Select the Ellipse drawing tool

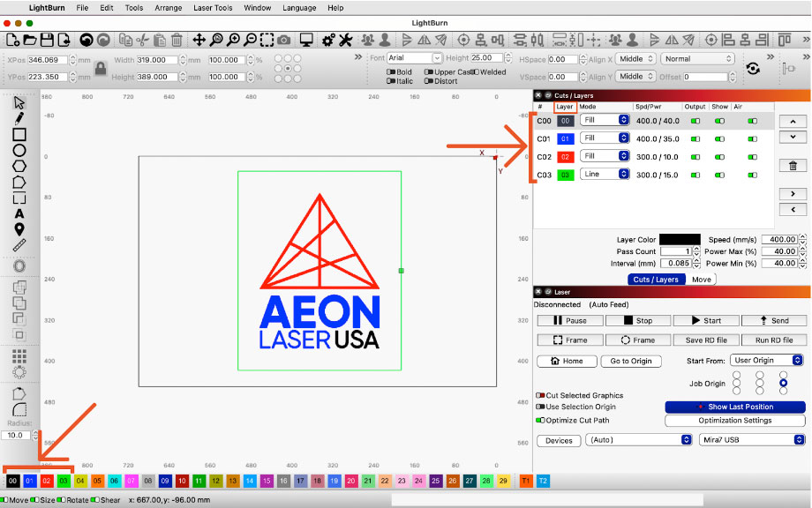click(x=19, y=151)
